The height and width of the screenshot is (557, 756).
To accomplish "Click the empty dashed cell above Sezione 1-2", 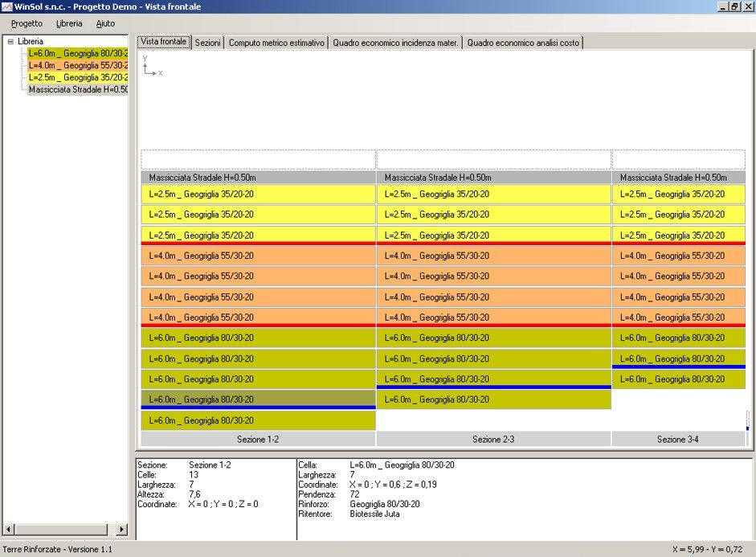I will [x=258, y=160].
